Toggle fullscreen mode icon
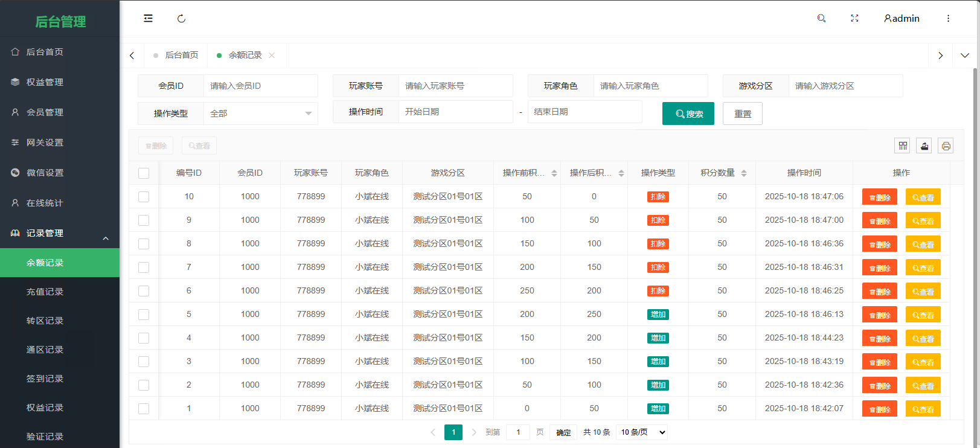This screenshot has width=980, height=448. point(854,19)
